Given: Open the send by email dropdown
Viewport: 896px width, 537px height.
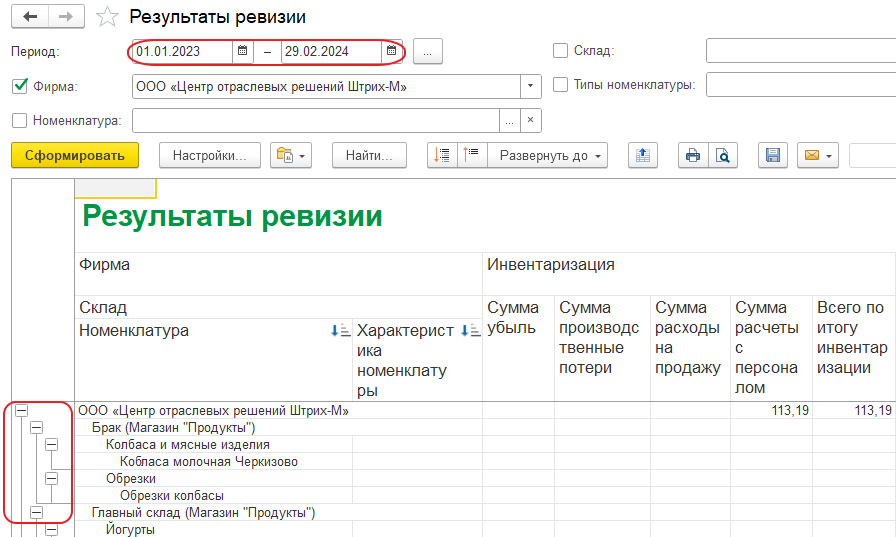Looking at the screenshot, I should (x=818, y=155).
